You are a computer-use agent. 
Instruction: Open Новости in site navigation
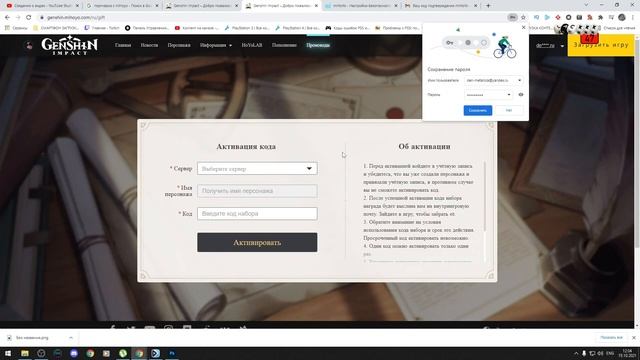(x=149, y=45)
